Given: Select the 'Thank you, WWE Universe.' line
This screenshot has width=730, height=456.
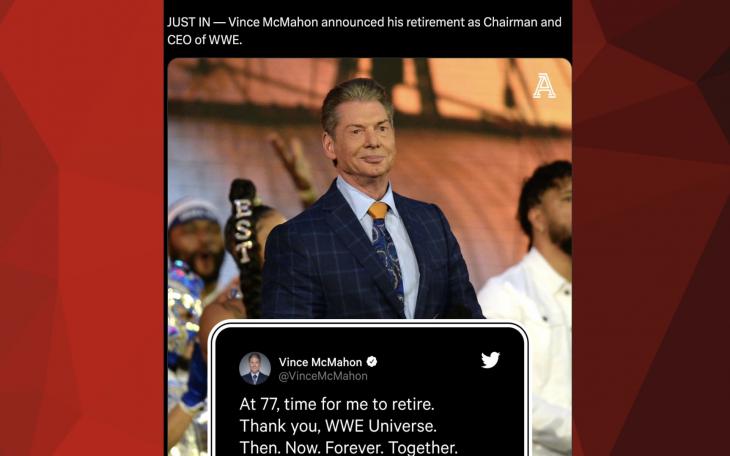Looking at the screenshot, I should coord(338,426).
